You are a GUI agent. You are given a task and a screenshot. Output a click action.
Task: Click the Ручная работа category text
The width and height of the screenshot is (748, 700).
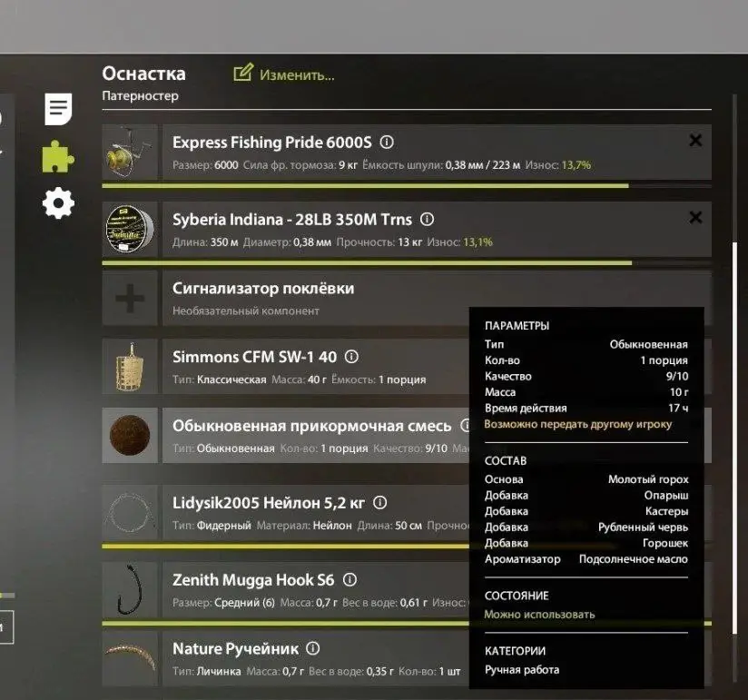pyautogui.click(x=522, y=670)
